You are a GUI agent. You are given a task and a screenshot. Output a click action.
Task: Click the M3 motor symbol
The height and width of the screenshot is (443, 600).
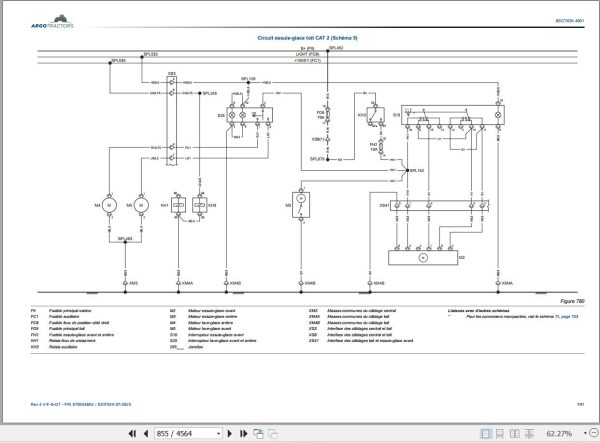pyautogui.click(x=301, y=205)
